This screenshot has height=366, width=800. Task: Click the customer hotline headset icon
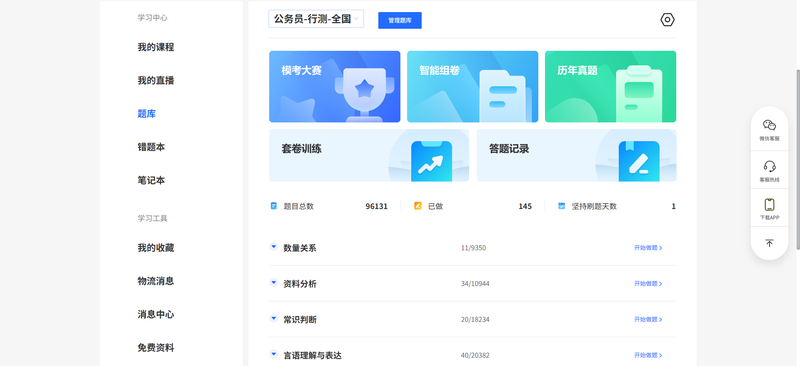[769, 166]
